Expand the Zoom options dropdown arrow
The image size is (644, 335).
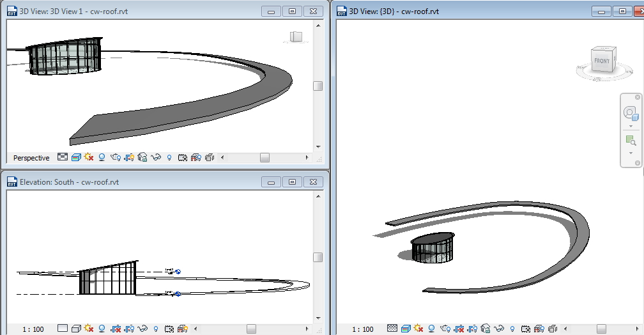631,153
